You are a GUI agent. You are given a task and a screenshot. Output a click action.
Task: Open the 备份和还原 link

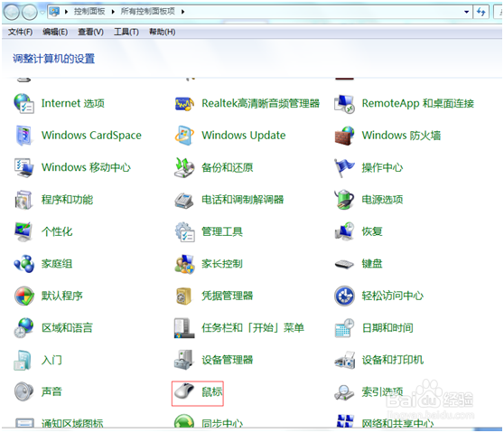click(x=228, y=167)
